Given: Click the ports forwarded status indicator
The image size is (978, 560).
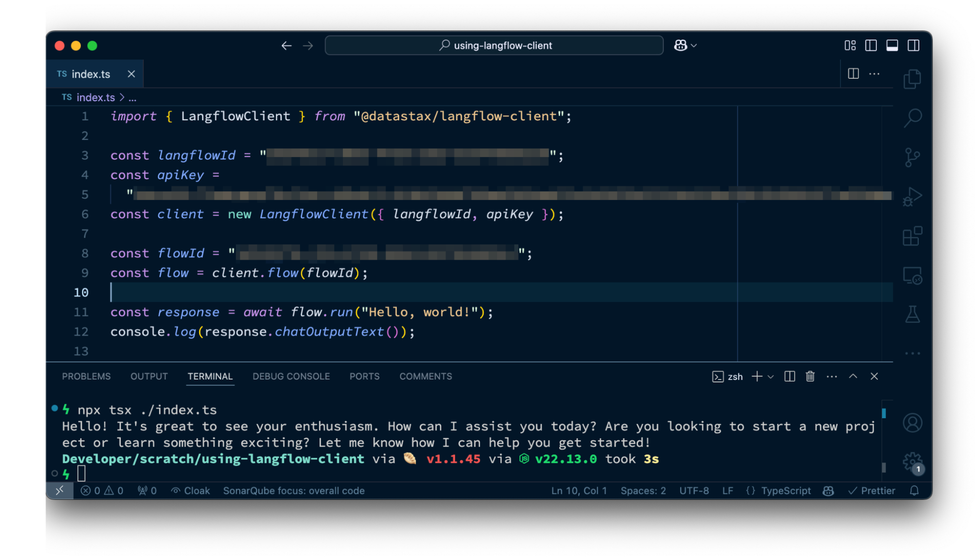Looking at the screenshot, I should (x=147, y=491).
